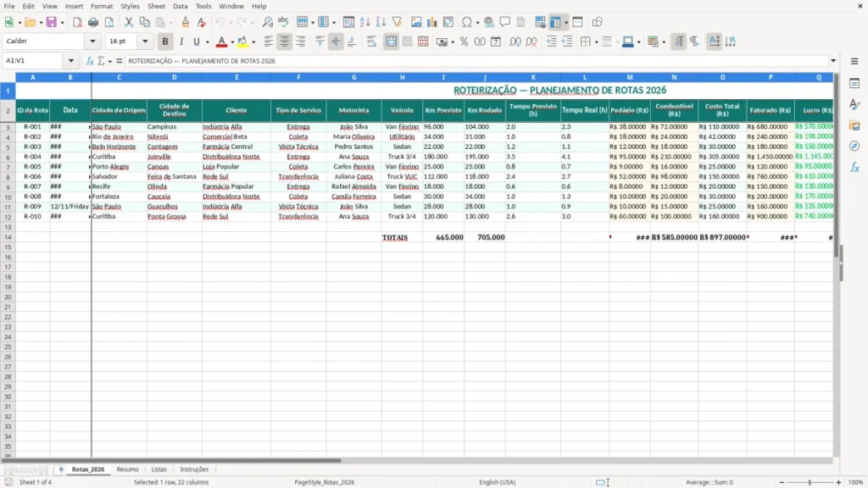
Task: Open the font color dropdown arrow
Action: (x=232, y=42)
